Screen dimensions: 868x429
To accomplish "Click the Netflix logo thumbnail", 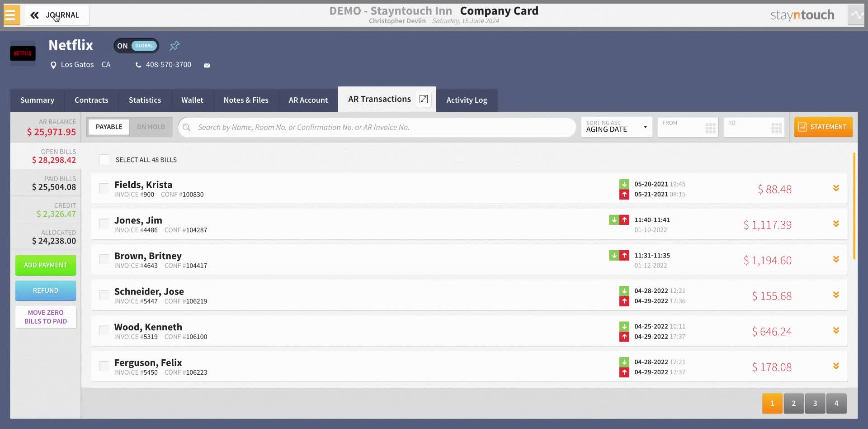I will coord(23,53).
